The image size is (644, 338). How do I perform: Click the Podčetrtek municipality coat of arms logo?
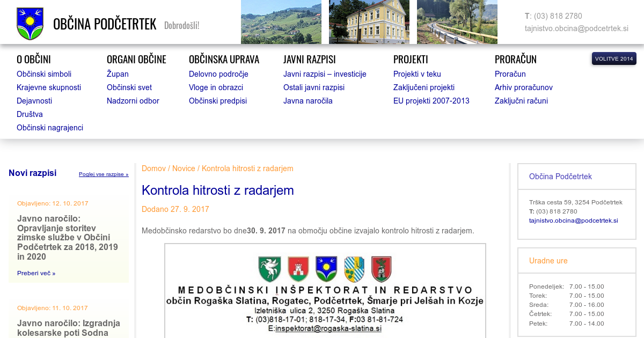point(30,24)
